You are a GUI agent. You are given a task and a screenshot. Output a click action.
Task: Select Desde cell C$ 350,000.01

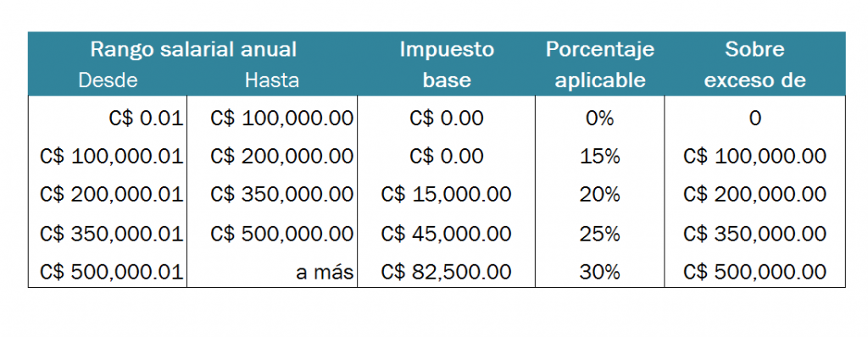(111, 234)
